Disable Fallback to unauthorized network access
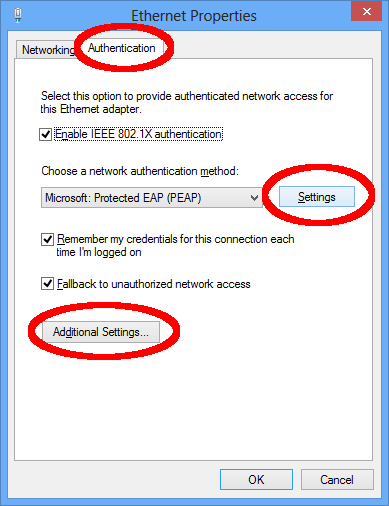Screen dimensions: 389x506 point(47,284)
